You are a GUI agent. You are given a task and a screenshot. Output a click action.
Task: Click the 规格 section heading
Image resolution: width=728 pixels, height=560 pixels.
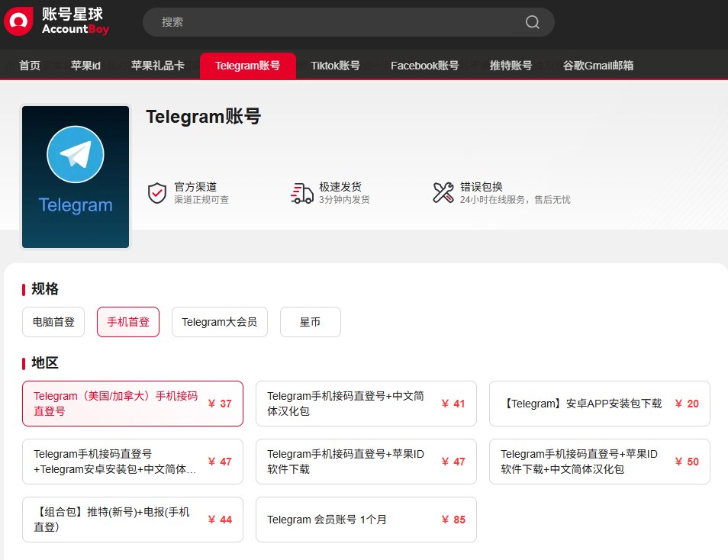(x=45, y=289)
